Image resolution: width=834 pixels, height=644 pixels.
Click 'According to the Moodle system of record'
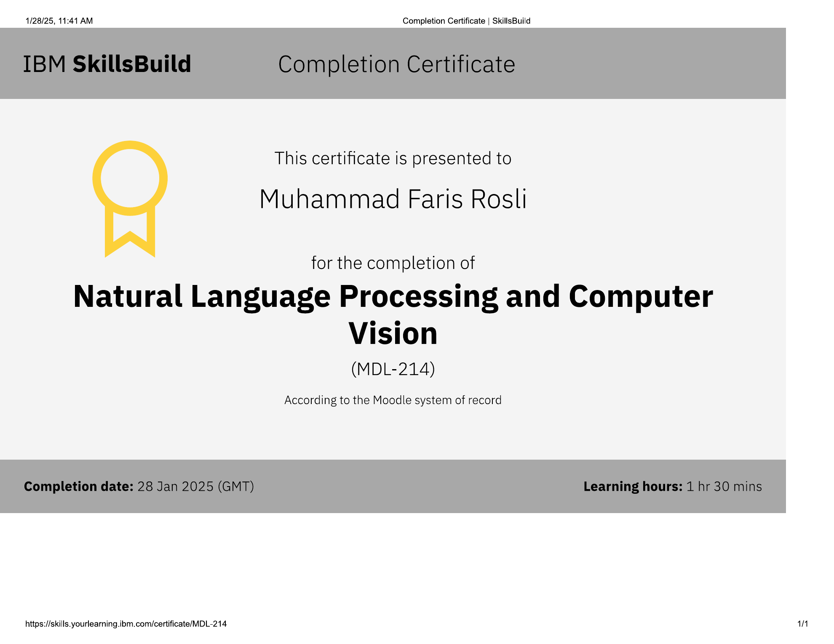pyautogui.click(x=393, y=400)
